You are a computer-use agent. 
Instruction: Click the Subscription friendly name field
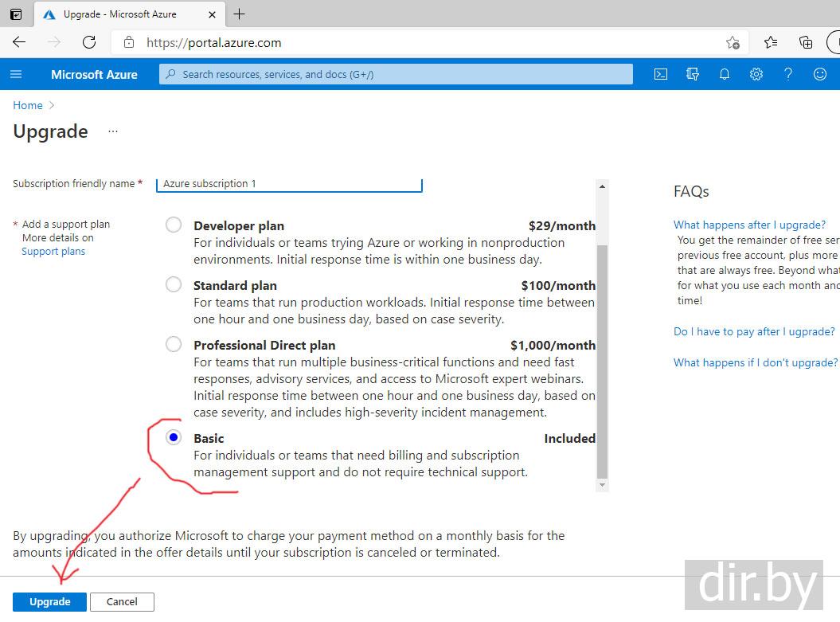pyautogui.click(x=289, y=184)
